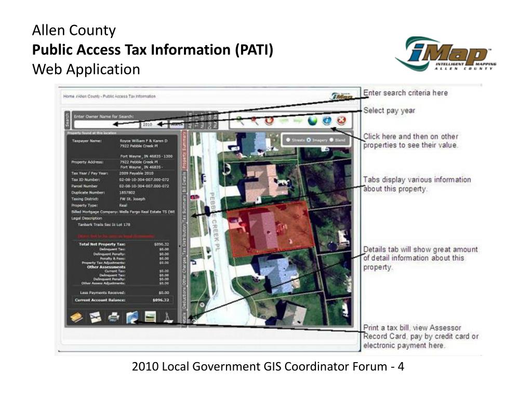Click 'Wells Fargo Real Estate TS' mortgage company text
532x399 pixels.
click(x=147, y=212)
